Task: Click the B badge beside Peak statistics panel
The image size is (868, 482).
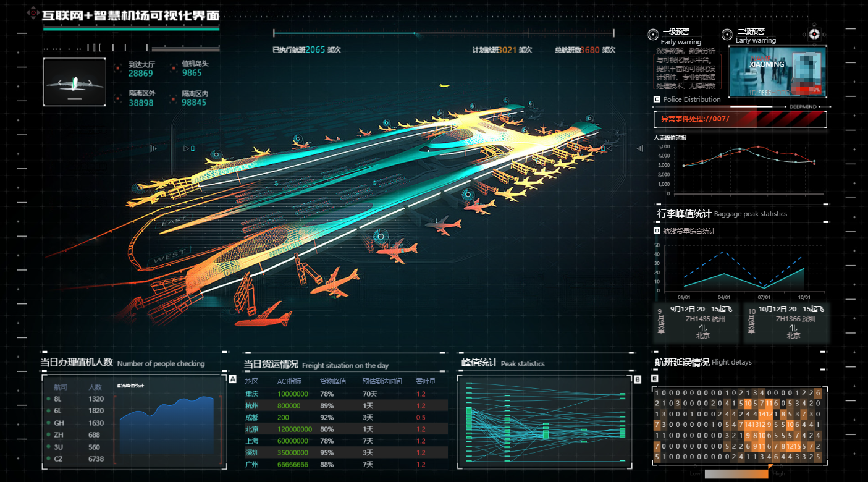Action: (x=638, y=379)
